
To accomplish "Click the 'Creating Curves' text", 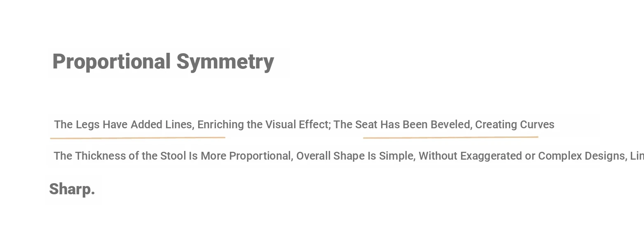I will click(515, 125).
